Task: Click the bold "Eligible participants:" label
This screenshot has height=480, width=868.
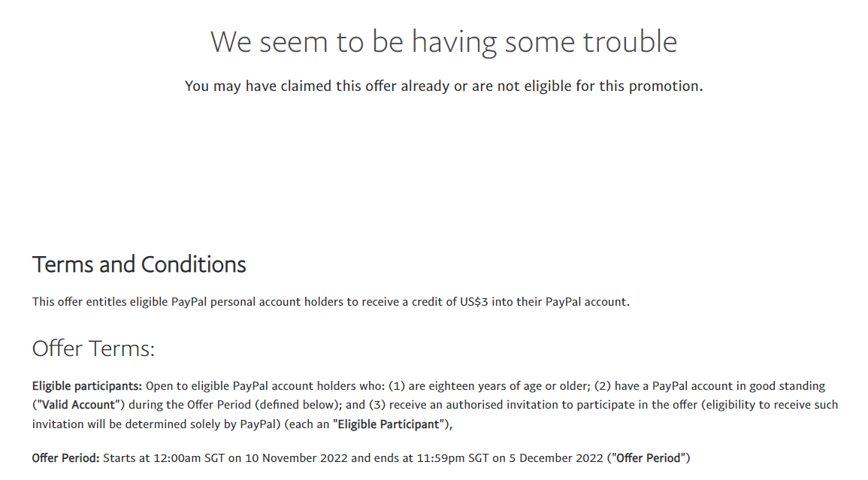Action: (x=87, y=386)
